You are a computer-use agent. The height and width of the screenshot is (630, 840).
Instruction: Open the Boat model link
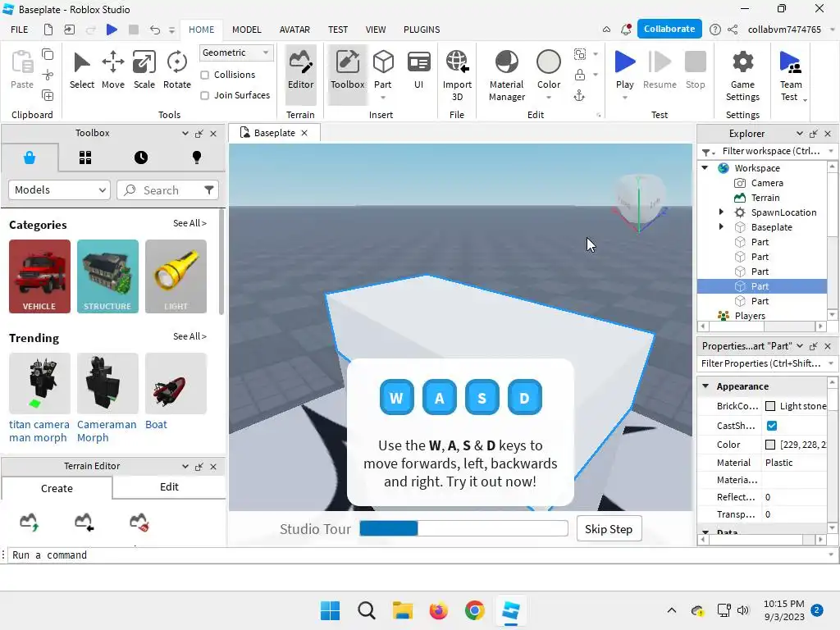[157, 425]
